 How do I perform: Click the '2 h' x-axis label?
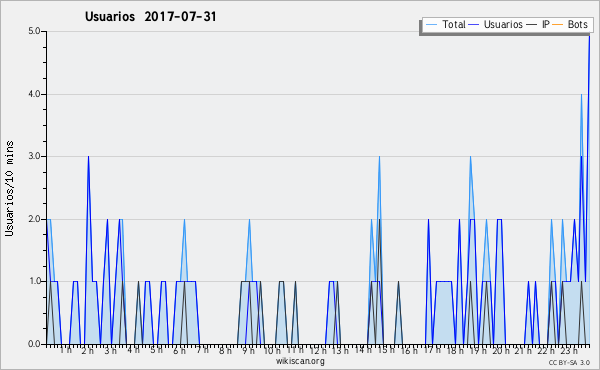88,351
